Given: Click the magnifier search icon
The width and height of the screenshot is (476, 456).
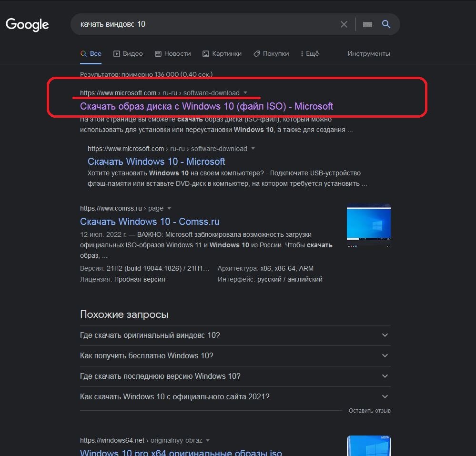Looking at the screenshot, I should click(x=386, y=24).
